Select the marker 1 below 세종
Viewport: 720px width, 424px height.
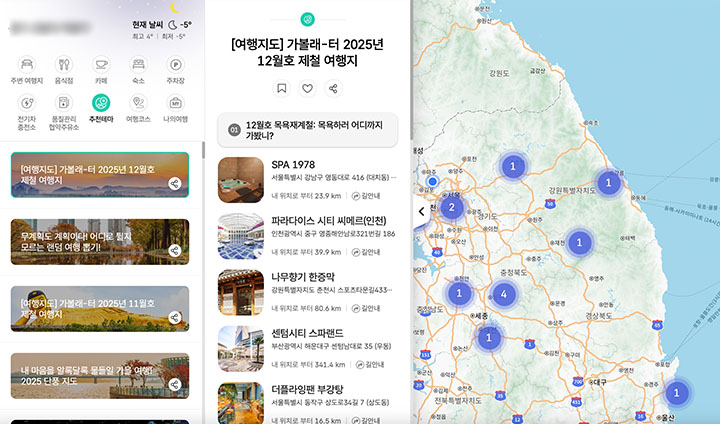(x=489, y=338)
